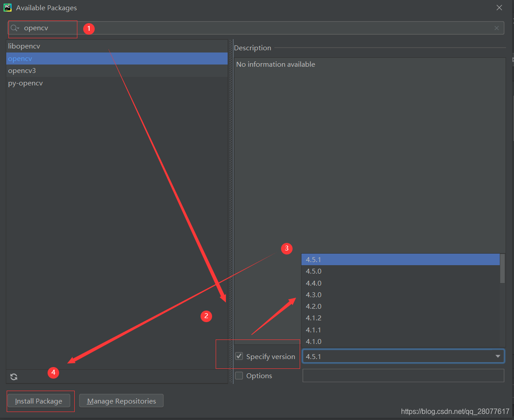Close the Available Packages dialog
This screenshot has height=420, width=514.
[499, 8]
